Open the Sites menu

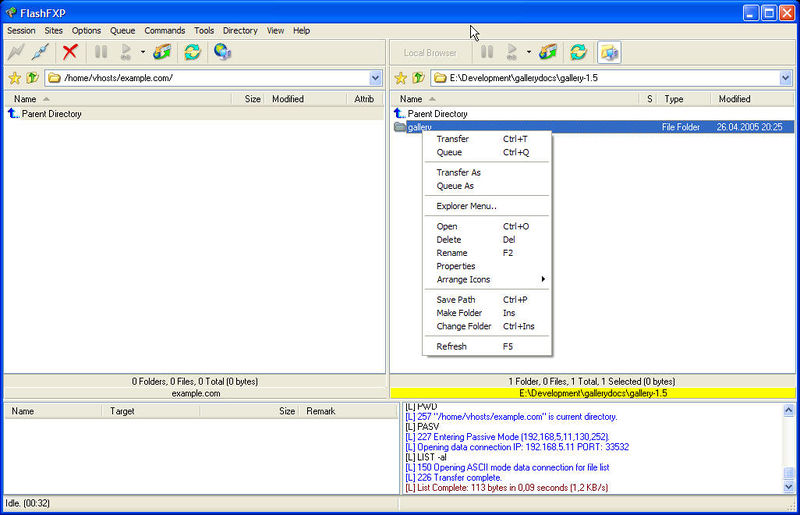click(x=54, y=31)
